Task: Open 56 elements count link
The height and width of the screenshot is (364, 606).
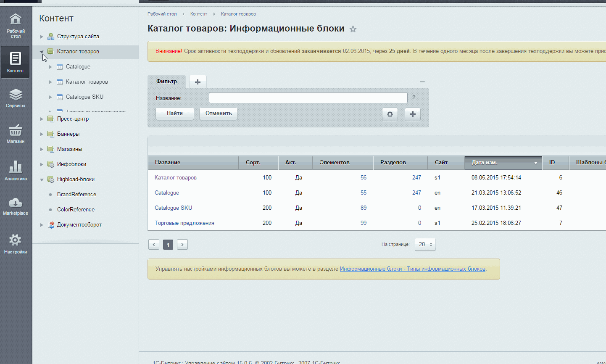Action: point(364,178)
